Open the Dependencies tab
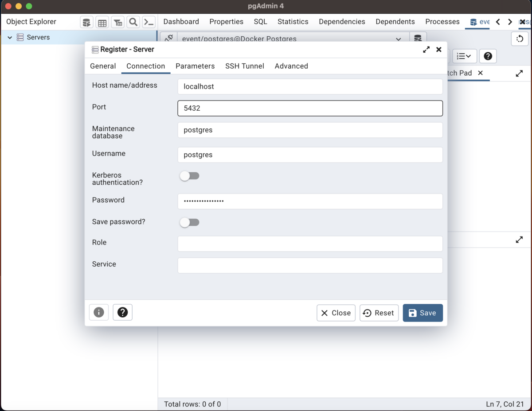Image resolution: width=532 pixels, height=411 pixels. [x=342, y=22]
